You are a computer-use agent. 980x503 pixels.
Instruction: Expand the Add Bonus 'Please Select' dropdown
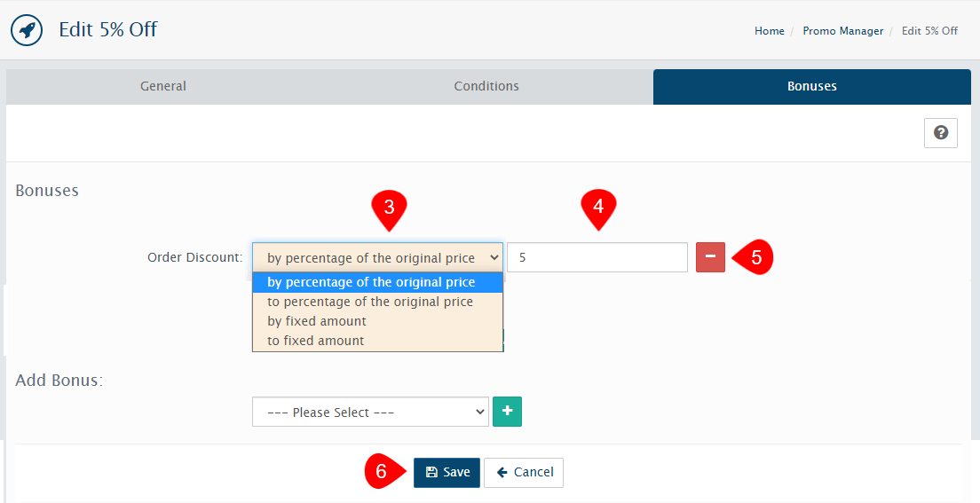click(370, 413)
